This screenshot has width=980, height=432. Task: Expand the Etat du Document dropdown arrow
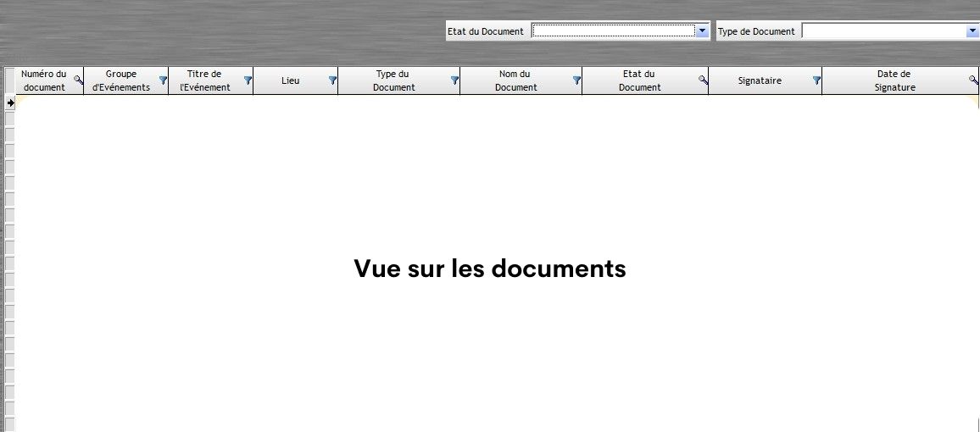[702, 31]
